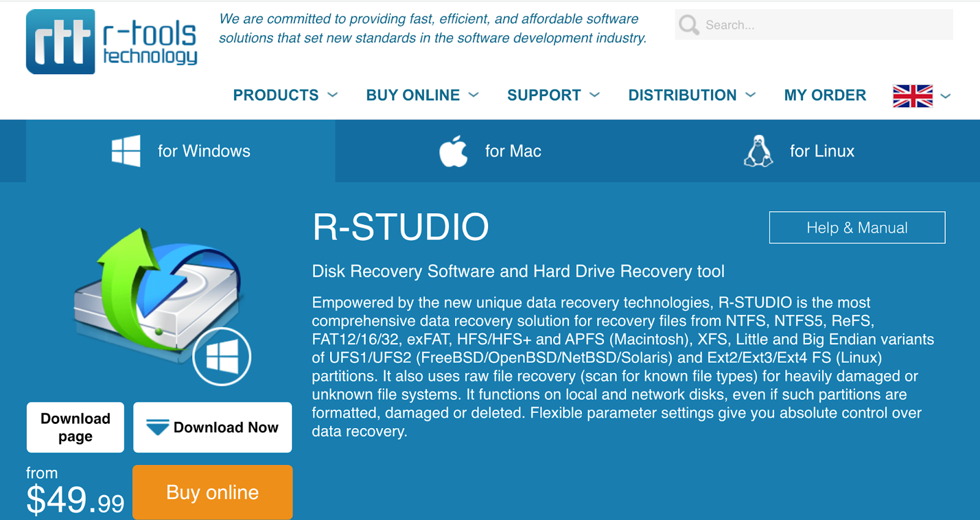The height and width of the screenshot is (520, 980).
Task: Click the R-Tools Technology logo
Action: (x=111, y=42)
